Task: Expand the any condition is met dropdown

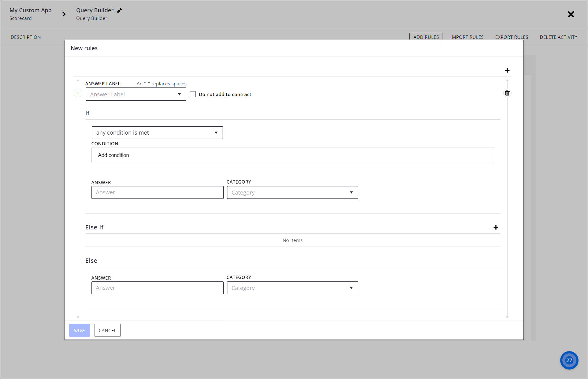Action: pos(216,133)
